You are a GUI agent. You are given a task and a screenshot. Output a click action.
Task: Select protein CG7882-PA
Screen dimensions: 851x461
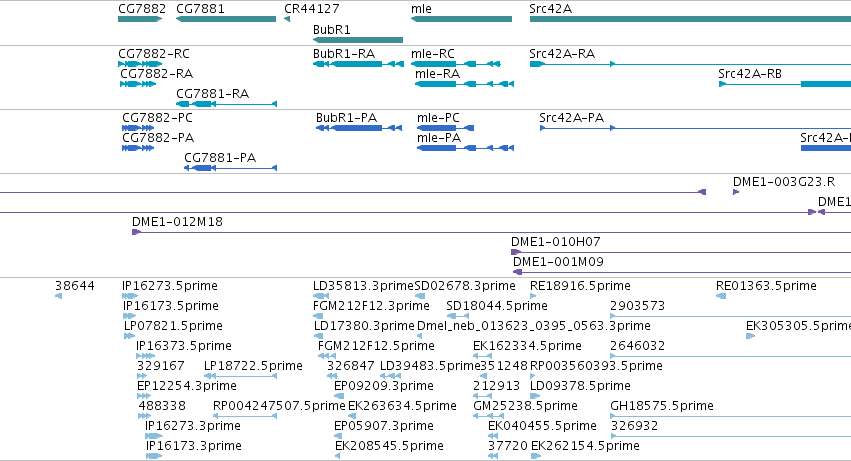coord(158,138)
